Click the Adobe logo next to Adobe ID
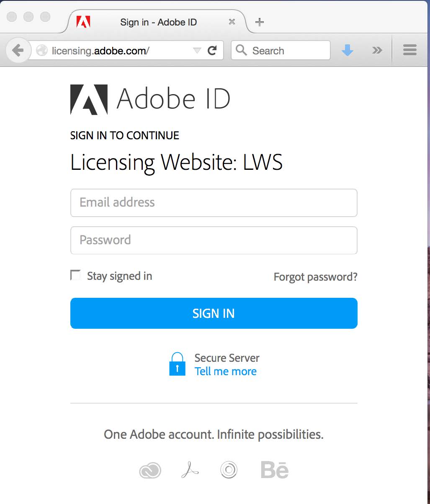This screenshot has height=504, width=430. [89, 100]
